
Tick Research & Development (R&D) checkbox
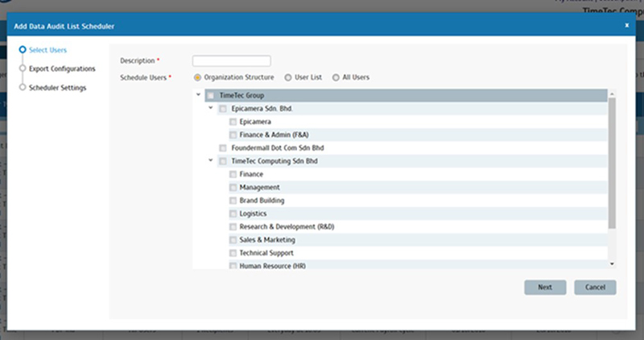click(233, 227)
